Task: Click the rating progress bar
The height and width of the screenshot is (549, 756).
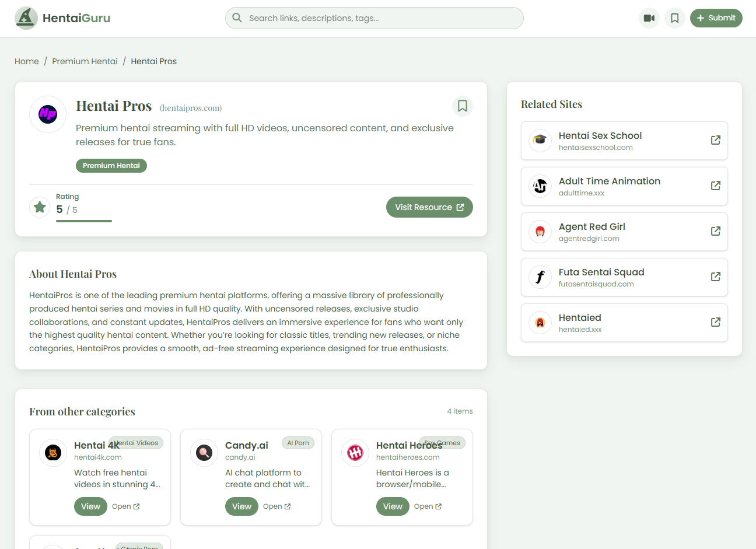Action: click(x=84, y=221)
